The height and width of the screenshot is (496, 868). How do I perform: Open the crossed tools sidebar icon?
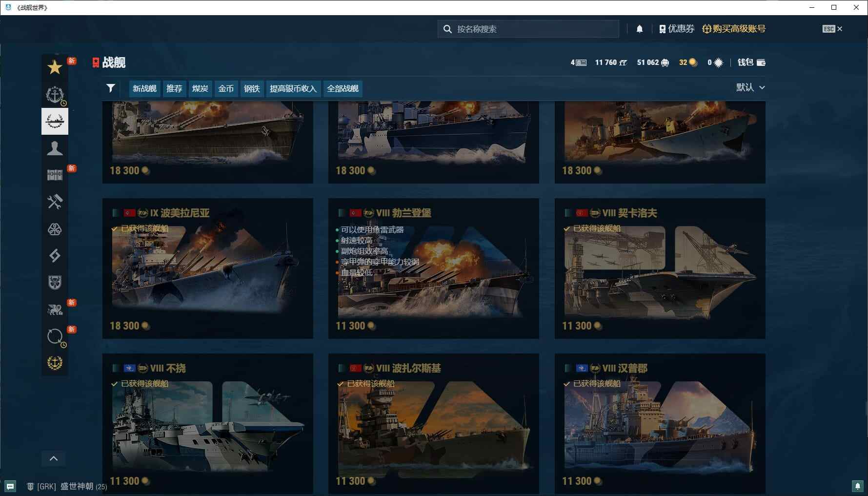point(55,202)
